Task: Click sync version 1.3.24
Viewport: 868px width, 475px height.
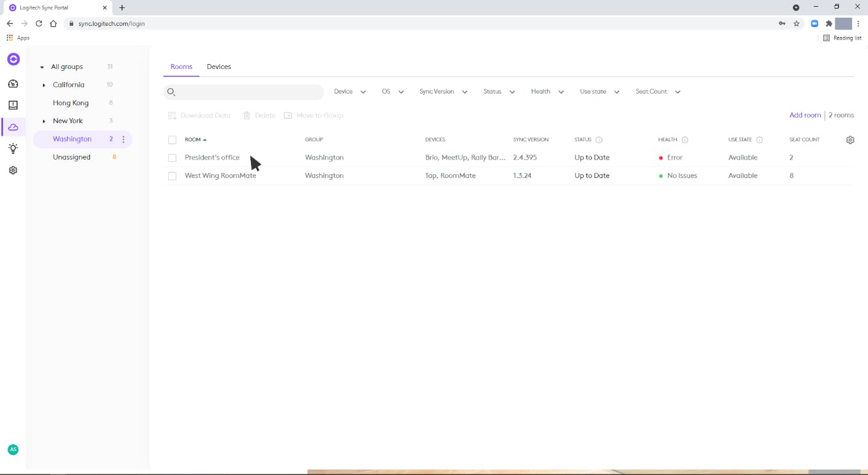Action: click(x=522, y=176)
